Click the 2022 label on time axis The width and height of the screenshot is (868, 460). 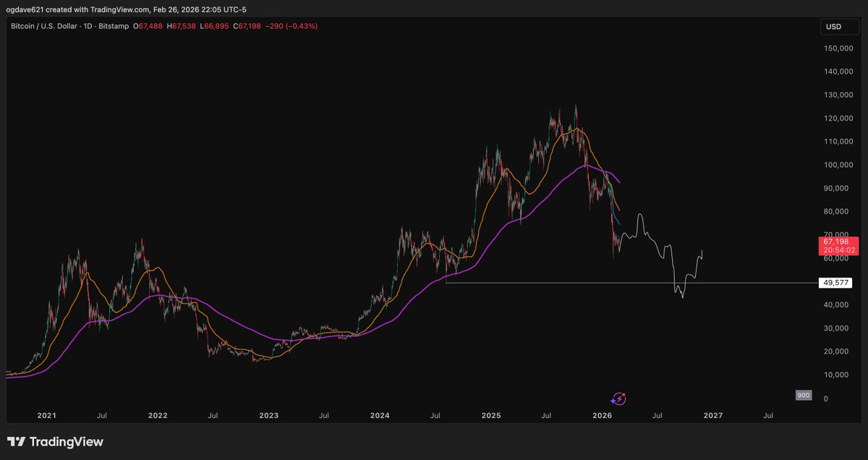coord(158,416)
